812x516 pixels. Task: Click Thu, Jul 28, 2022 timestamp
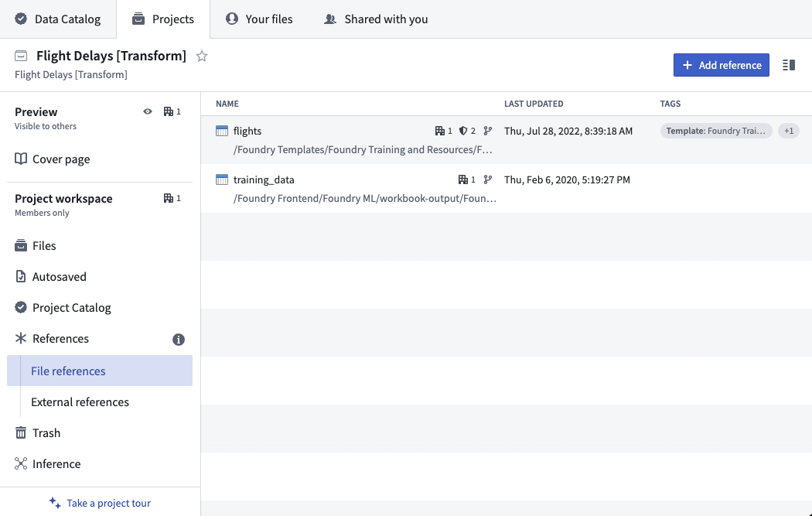pyautogui.click(x=568, y=131)
